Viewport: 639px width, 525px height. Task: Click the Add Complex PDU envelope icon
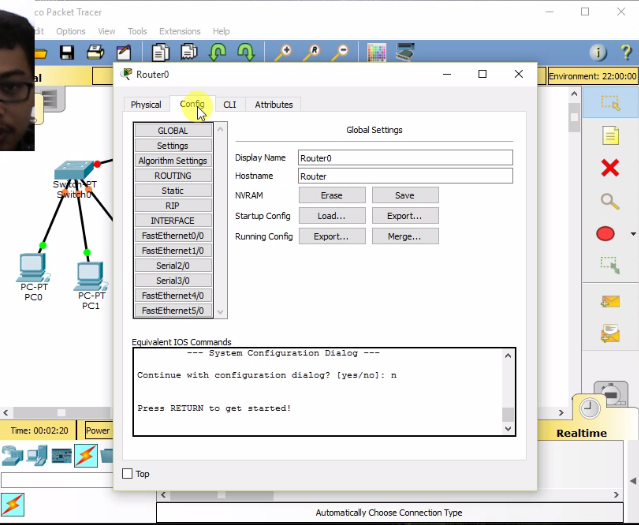(x=610, y=333)
